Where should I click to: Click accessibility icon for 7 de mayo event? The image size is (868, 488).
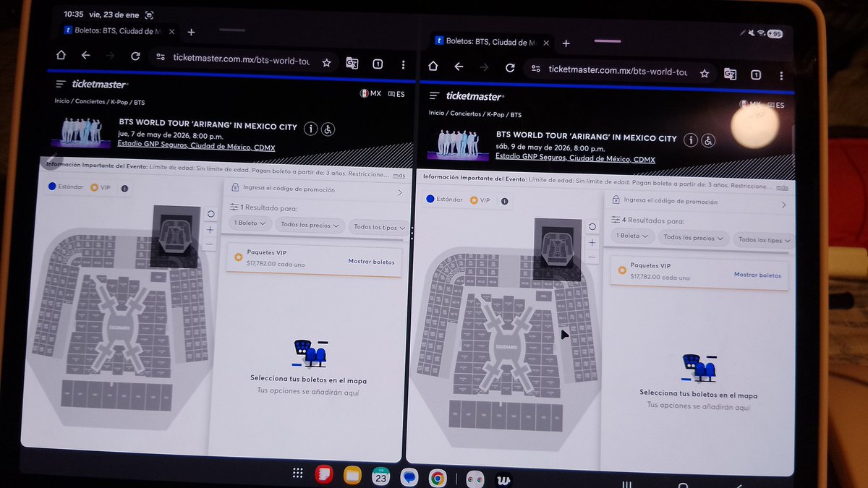328,129
